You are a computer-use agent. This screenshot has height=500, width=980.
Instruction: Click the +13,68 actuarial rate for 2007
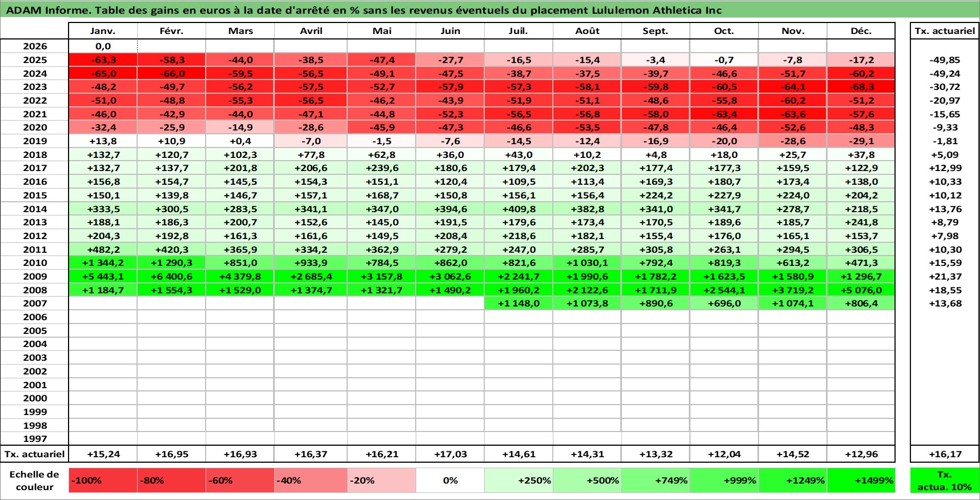945,303
